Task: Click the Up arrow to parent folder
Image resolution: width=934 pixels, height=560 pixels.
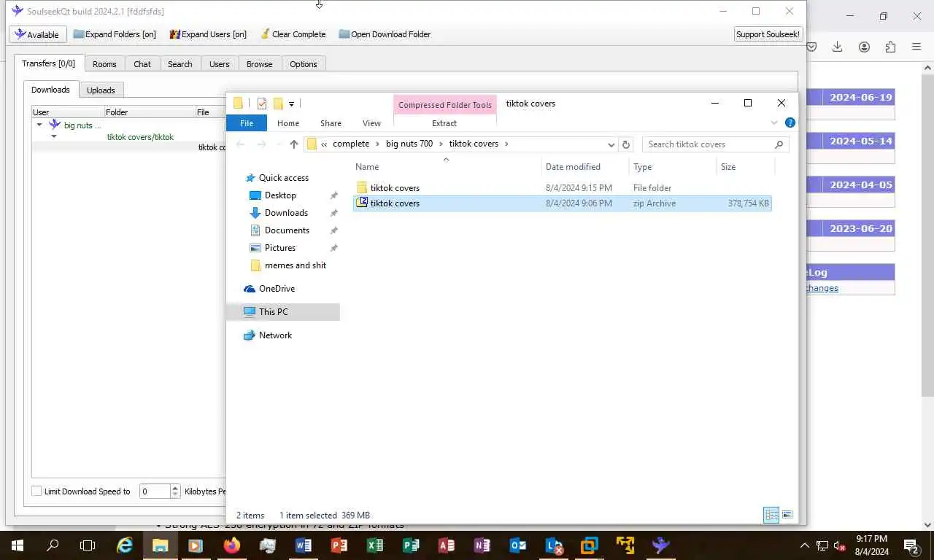Action: (293, 144)
